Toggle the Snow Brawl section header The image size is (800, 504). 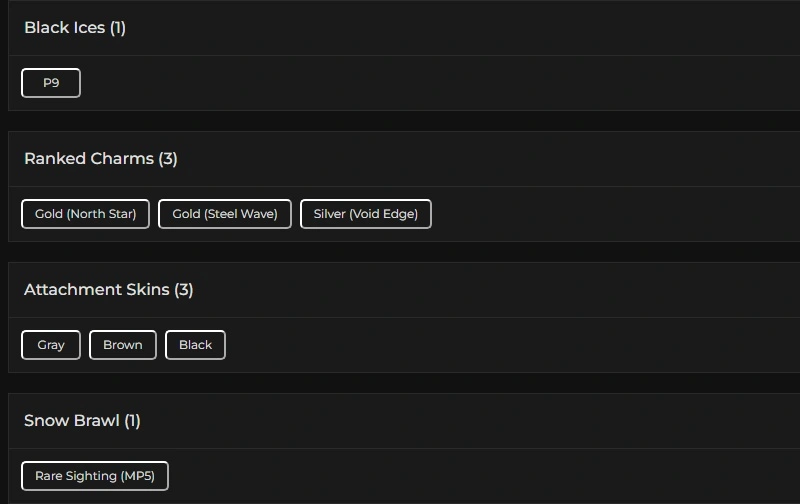(72, 421)
